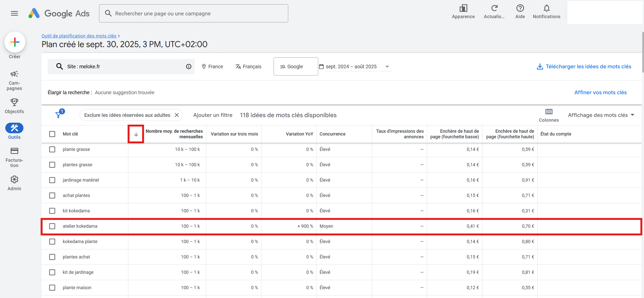Click the filter funnel icon
Screen dimensions: 644x298
click(x=58, y=115)
